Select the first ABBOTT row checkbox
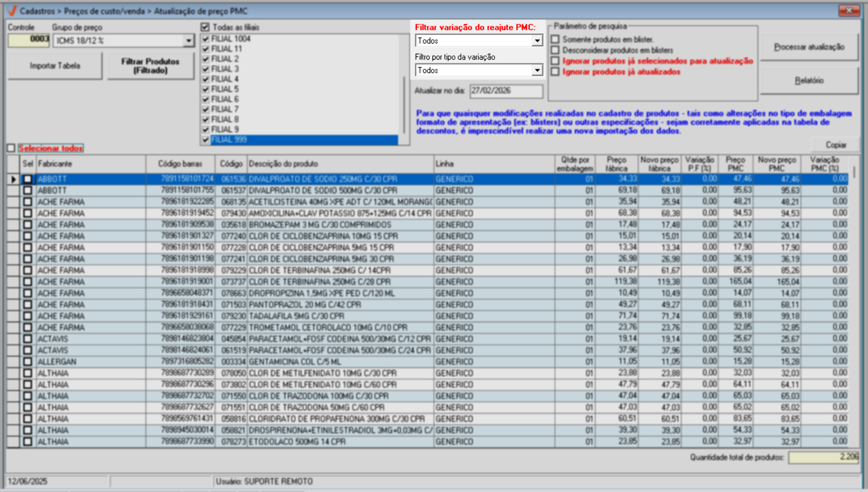868x492 pixels. coord(27,179)
